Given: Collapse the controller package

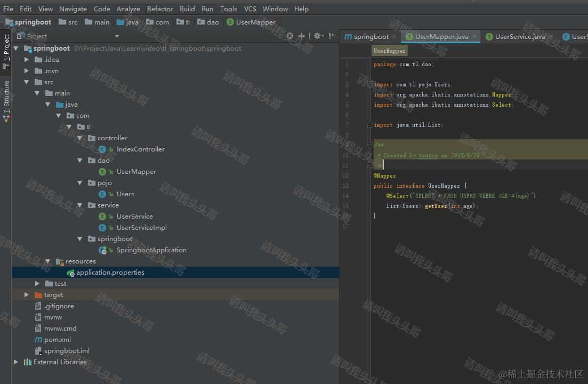Looking at the screenshot, I should point(79,138).
